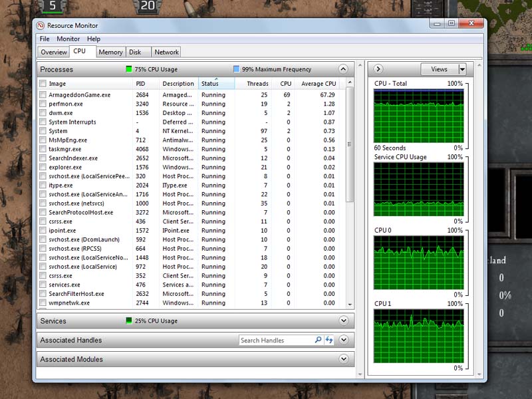Check the explorer.exe process checkbox
This screenshot has width=532, height=399.
tap(43, 167)
